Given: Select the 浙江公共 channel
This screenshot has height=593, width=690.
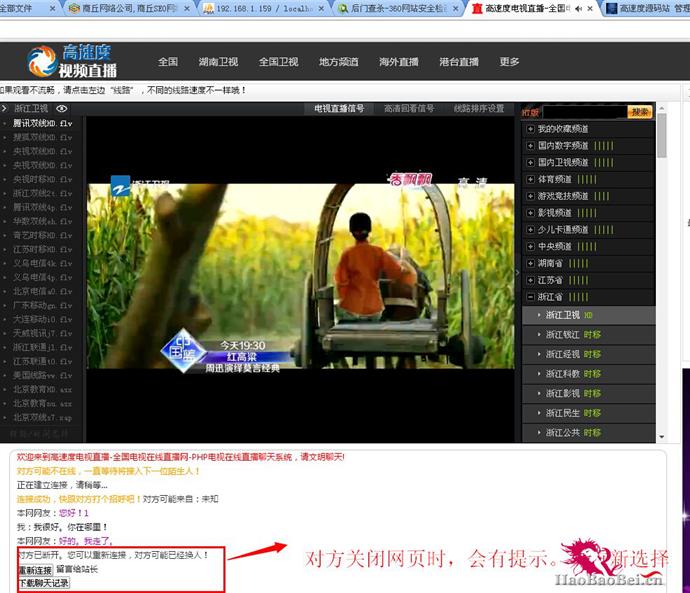Looking at the screenshot, I should pos(589,432).
